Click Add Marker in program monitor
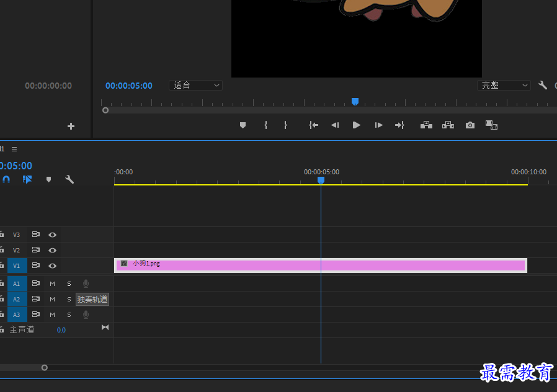Screen dimensions: 557x392 point(243,125)
